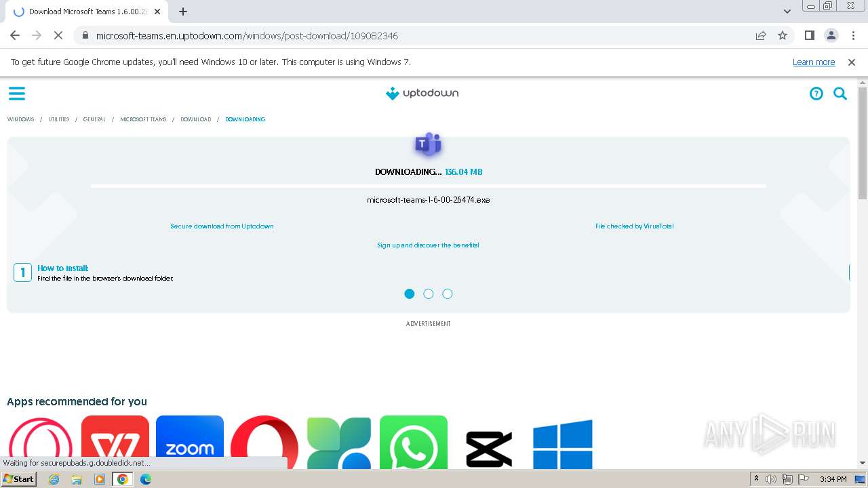868x488 pixels.
Task: View site information lock icon
Action: 85,35
